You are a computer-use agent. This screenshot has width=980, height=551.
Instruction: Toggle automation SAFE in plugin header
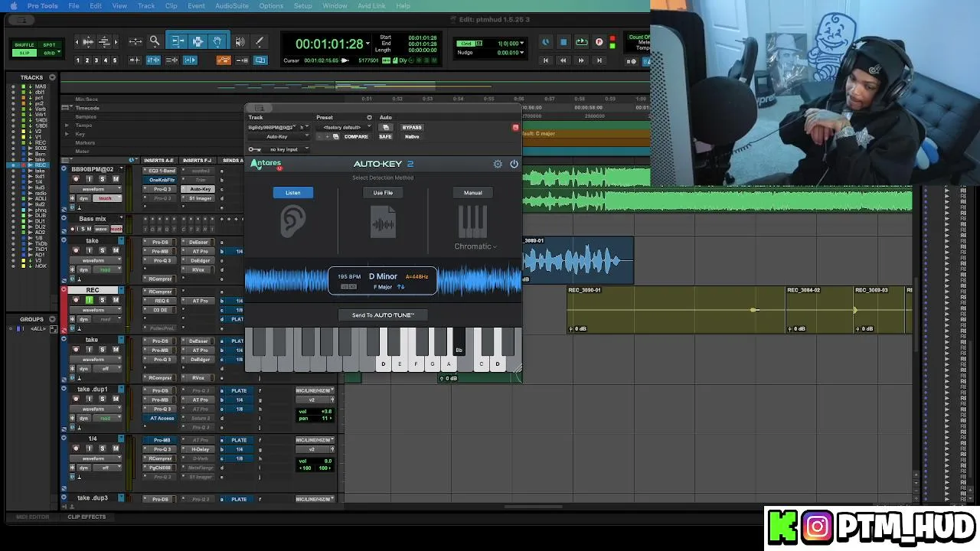point(385,137)
